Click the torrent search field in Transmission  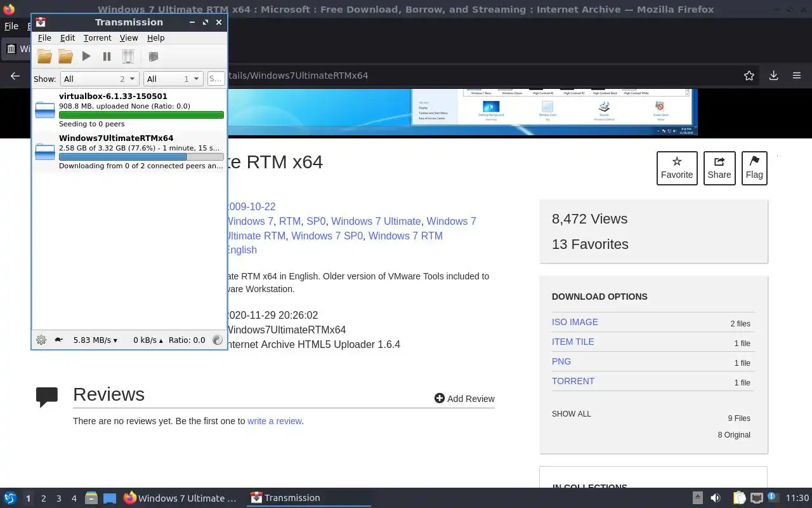[216, 79]
